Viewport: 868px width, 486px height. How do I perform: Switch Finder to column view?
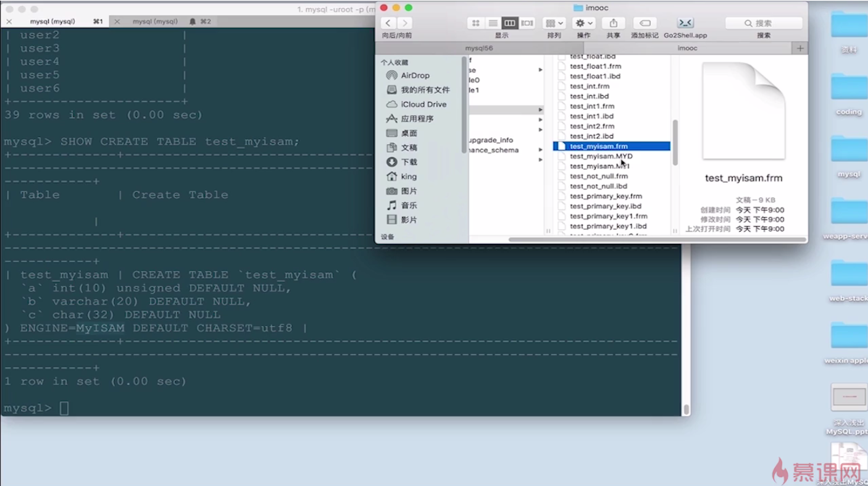509,23
